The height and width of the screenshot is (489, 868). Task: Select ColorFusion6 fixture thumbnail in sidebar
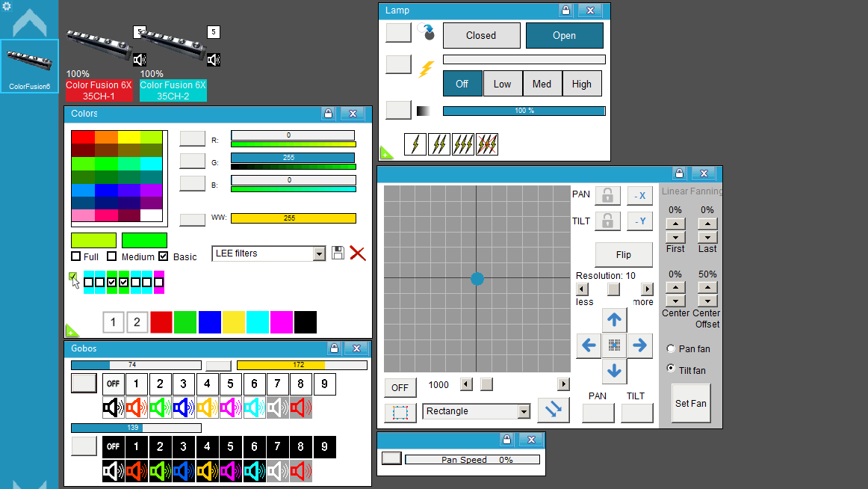pos(29,66)
